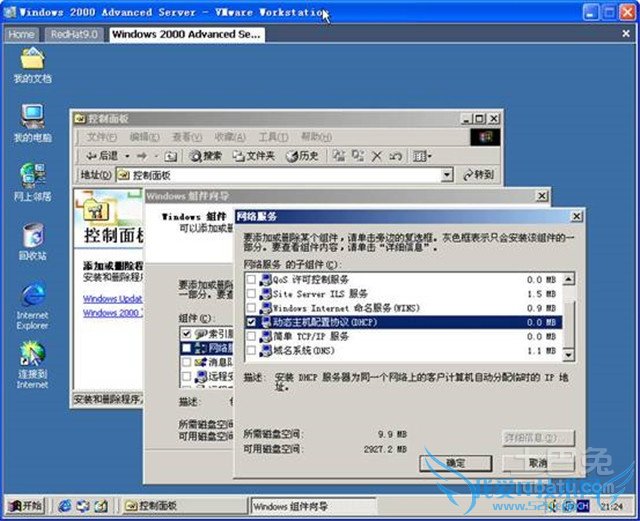Check the Site Server ILS 服务 checkbox
Viewport: 640px width, 521px height.
pos(251,294)
